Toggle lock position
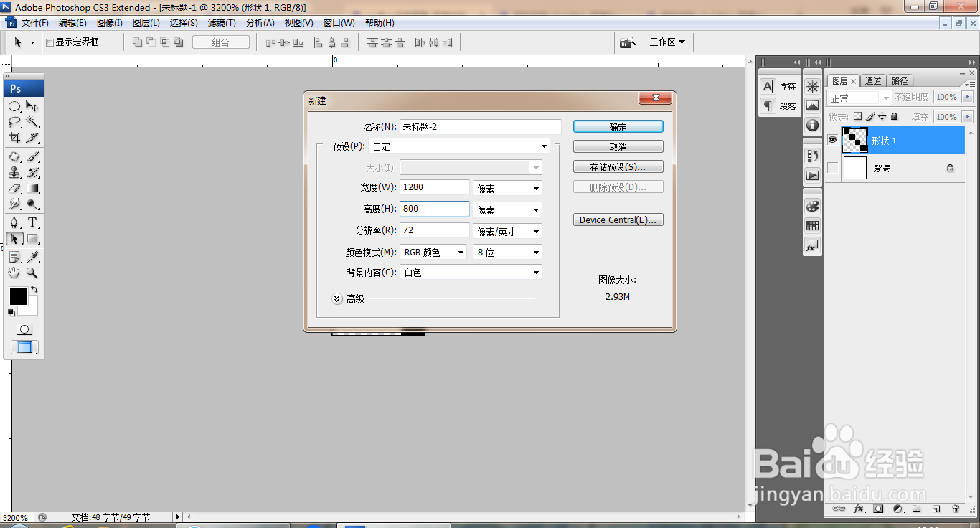The image size is (980, 528). coord(882,116)
